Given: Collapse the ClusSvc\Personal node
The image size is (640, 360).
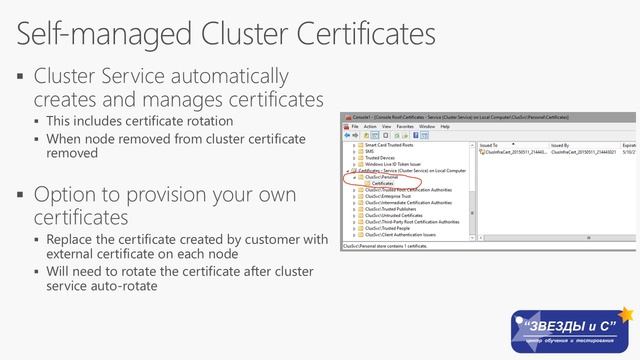Looking at the screenshot, I should [x=354, y=177].
